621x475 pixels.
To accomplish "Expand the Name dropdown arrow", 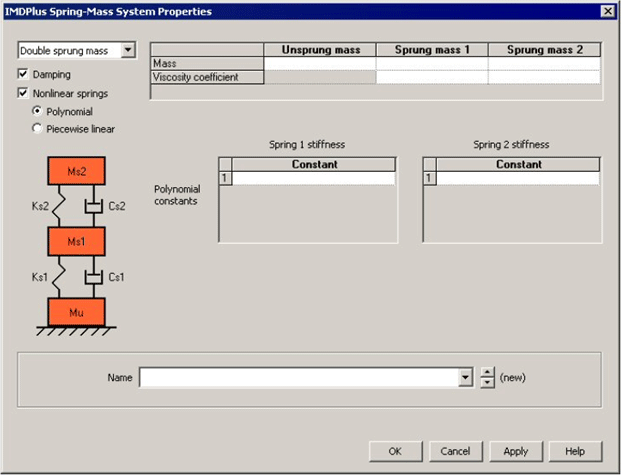I will pyautogui.click(x=466, y=378).
